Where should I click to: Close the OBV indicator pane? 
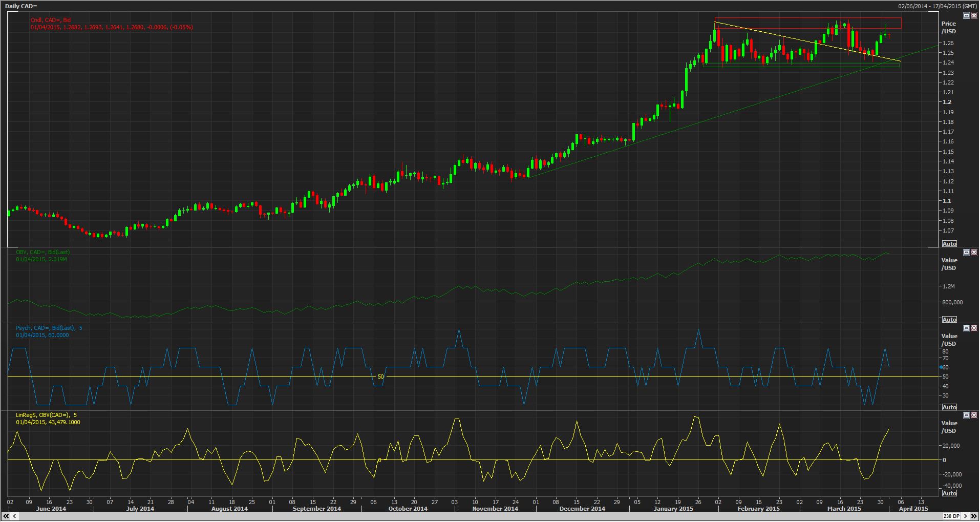pos(974,253)
